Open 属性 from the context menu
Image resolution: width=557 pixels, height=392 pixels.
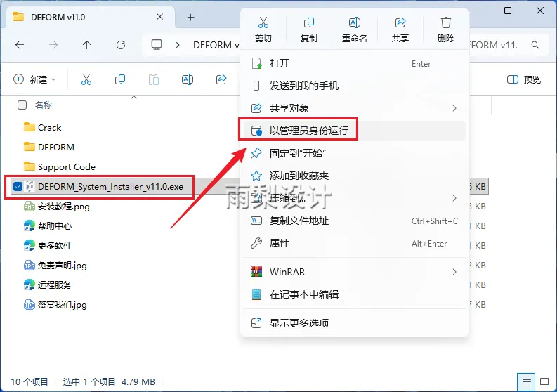coord(355,244)
